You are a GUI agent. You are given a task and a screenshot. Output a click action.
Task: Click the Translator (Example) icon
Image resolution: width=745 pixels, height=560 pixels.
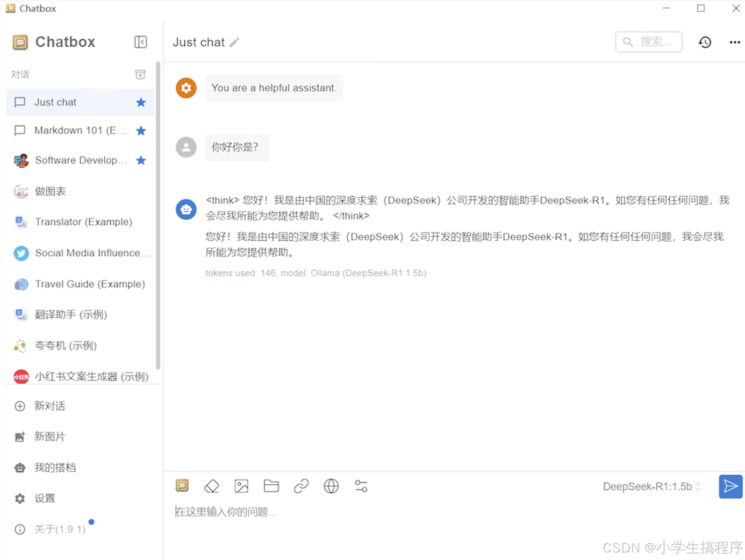pos(21,222)
